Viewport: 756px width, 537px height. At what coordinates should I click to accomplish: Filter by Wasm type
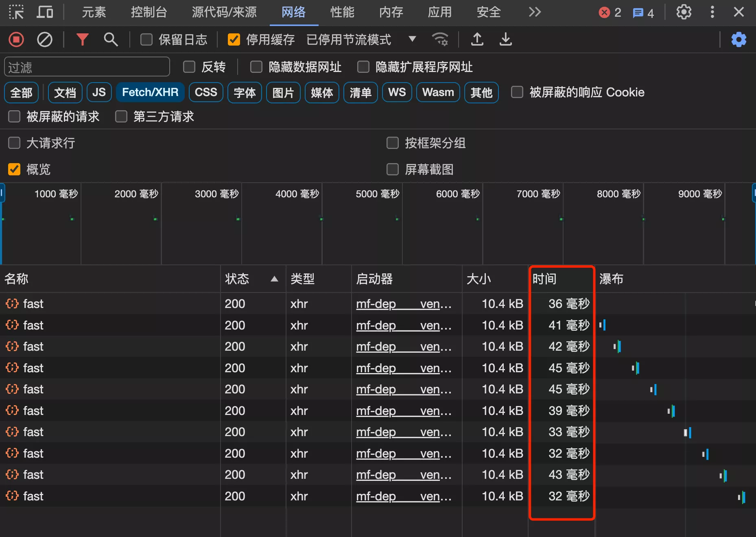pos(438,92)
